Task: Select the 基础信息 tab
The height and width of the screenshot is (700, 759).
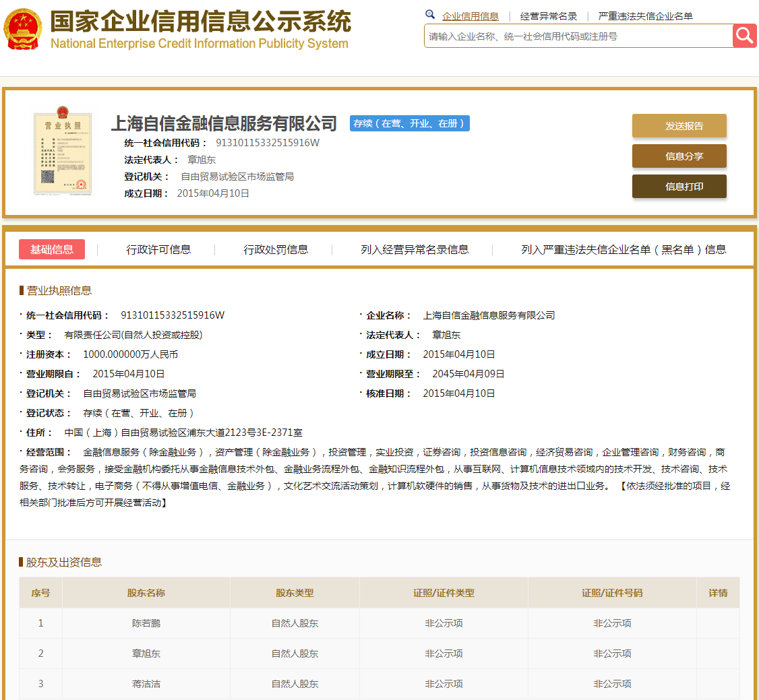Action: pyautogui.click(x=52, y=249)
